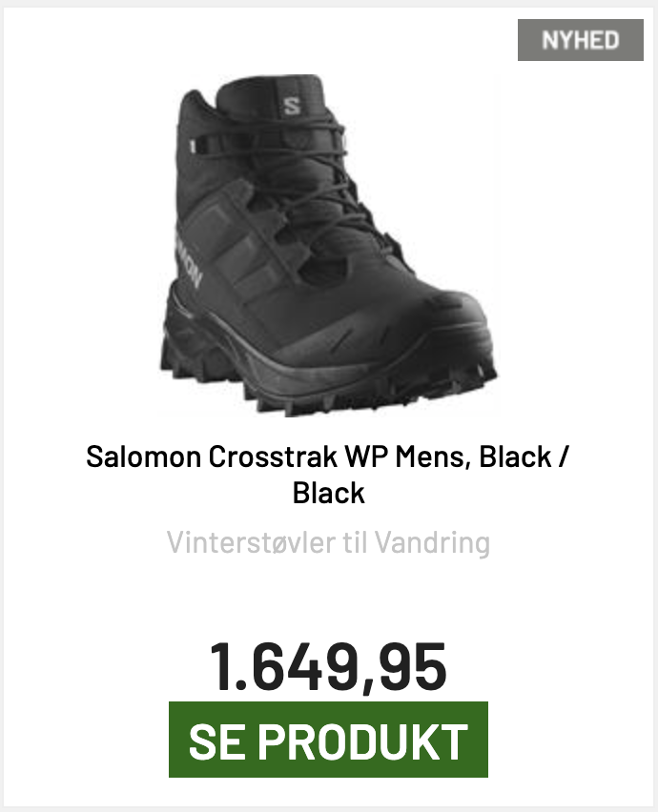Click the S logo on the boot tongue
Viewport: 658px width, 812px height.
[291, 104]
